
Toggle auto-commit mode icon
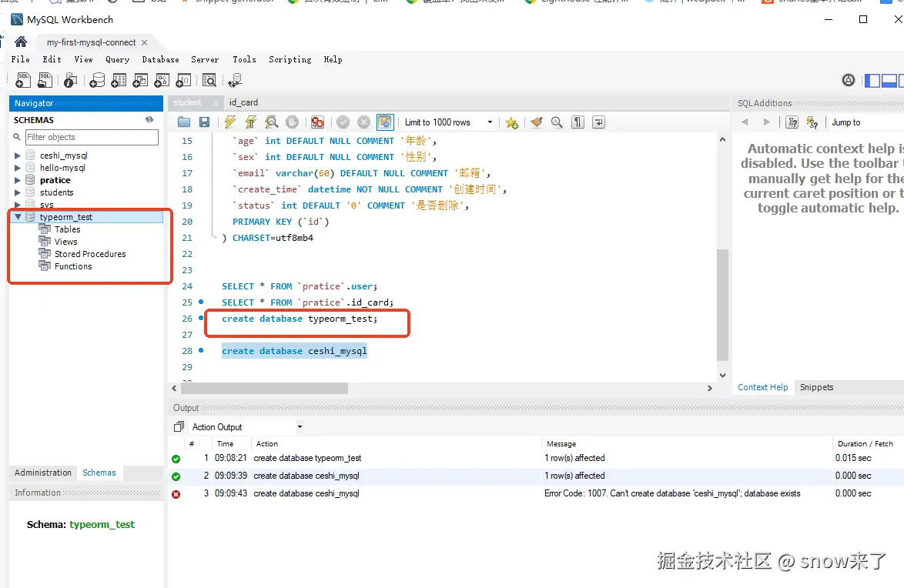(384, 122)
